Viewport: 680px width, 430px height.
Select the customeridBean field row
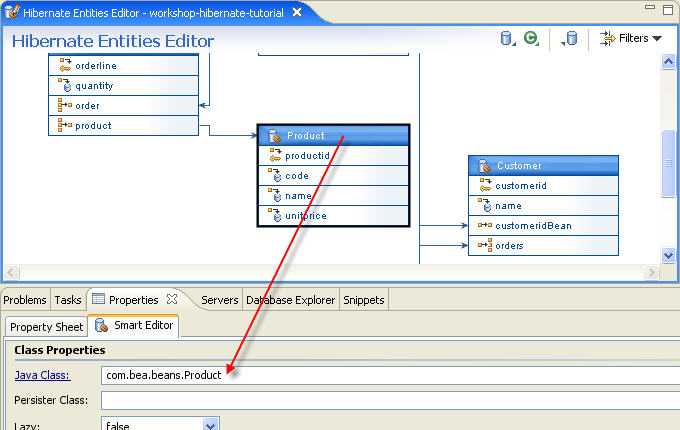[x=543, y=225]
